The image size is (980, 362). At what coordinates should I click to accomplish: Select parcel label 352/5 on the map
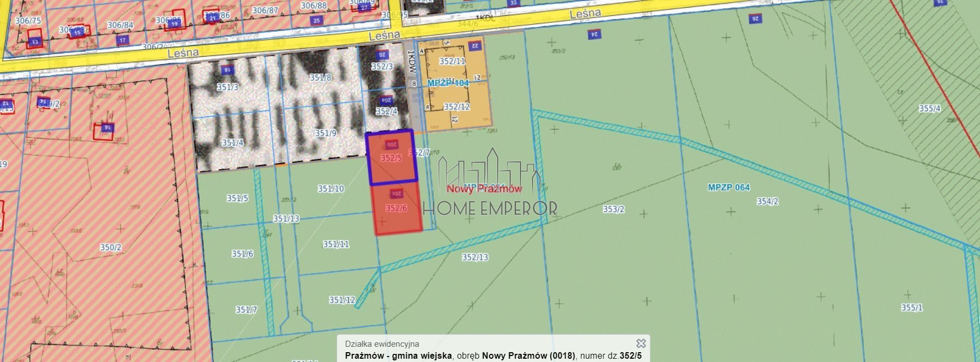tap(391, 158)
